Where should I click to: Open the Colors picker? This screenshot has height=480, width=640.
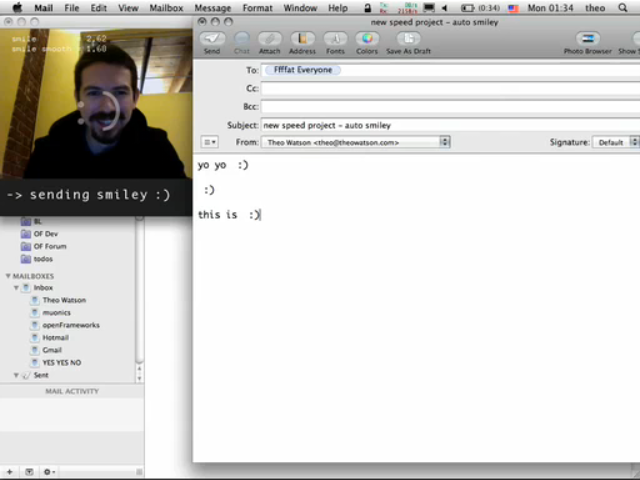pos(367,39)
